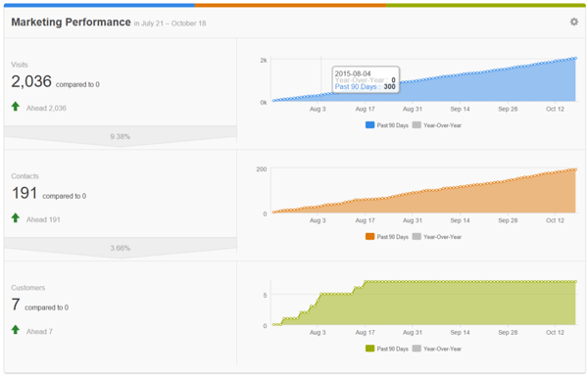Click Ahead 7 text

click(x=39, y=332)
